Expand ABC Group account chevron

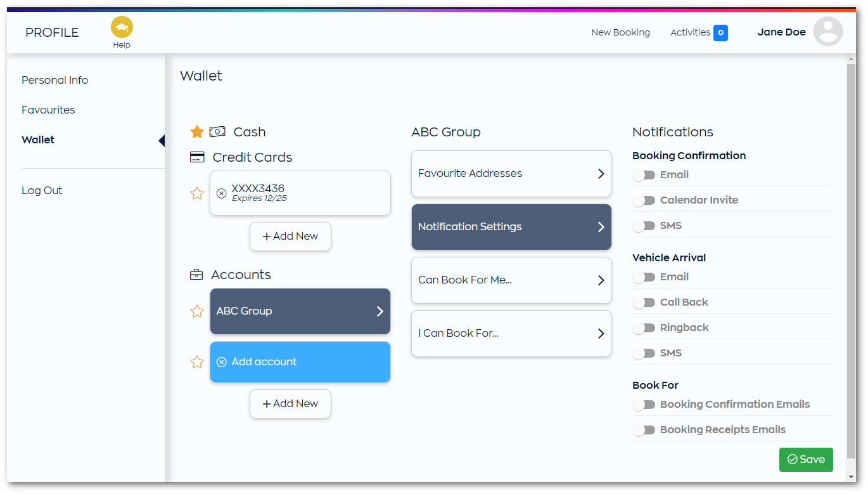point(380,311)
